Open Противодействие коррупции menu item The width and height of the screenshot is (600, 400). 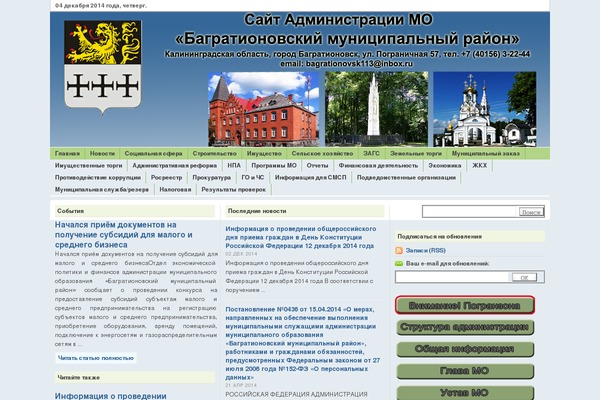(98, 178)
